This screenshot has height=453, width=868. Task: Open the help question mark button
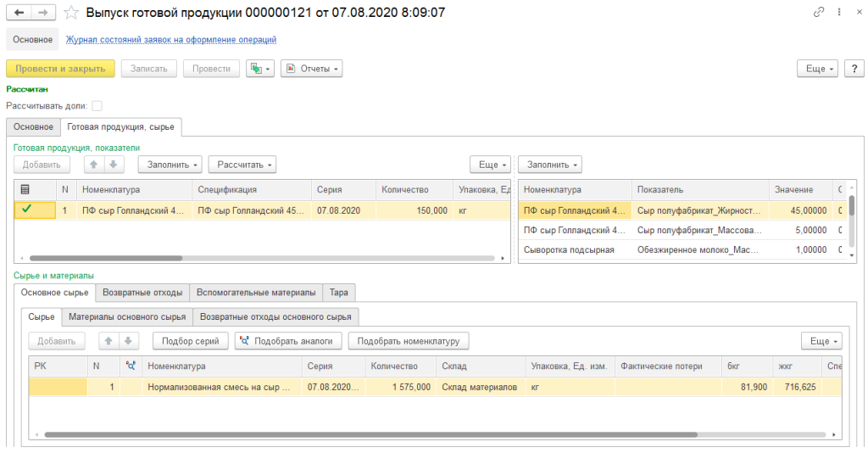(854, 69)
